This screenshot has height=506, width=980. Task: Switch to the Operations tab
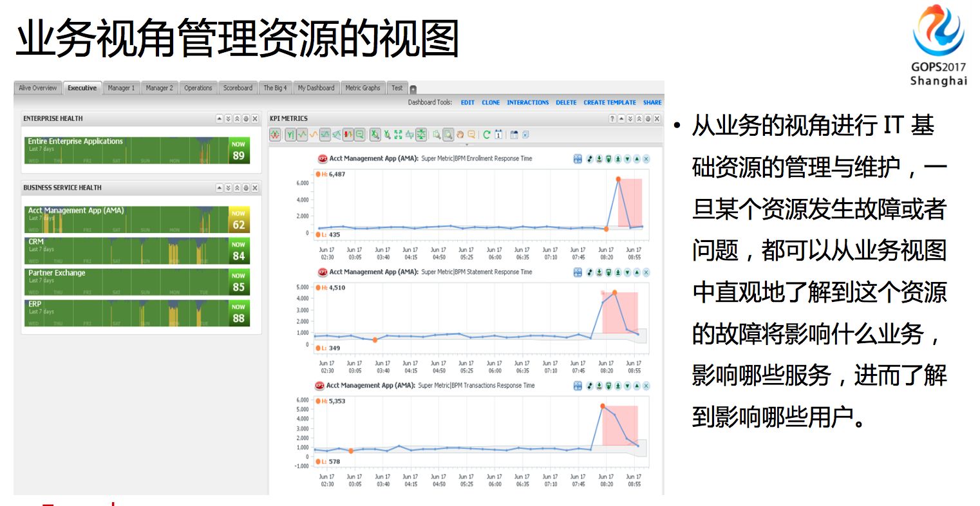[198, 88]
